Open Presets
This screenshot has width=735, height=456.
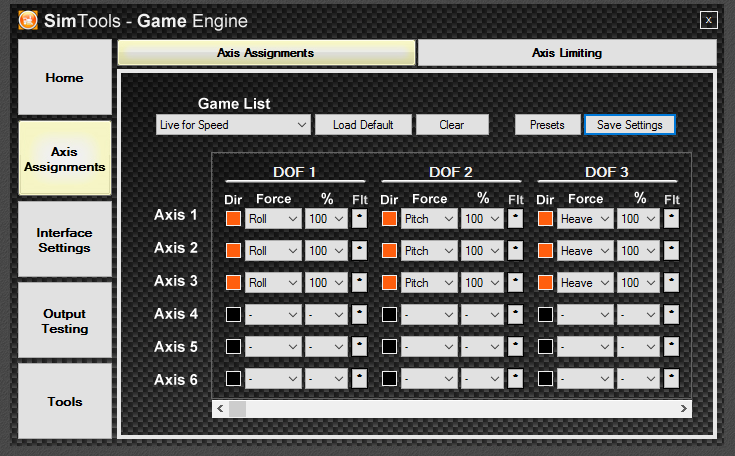(x=547, y=125)
